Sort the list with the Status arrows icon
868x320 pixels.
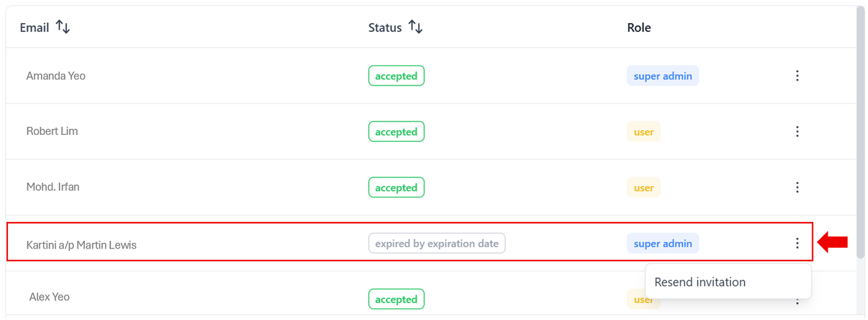tap(416, 27)
